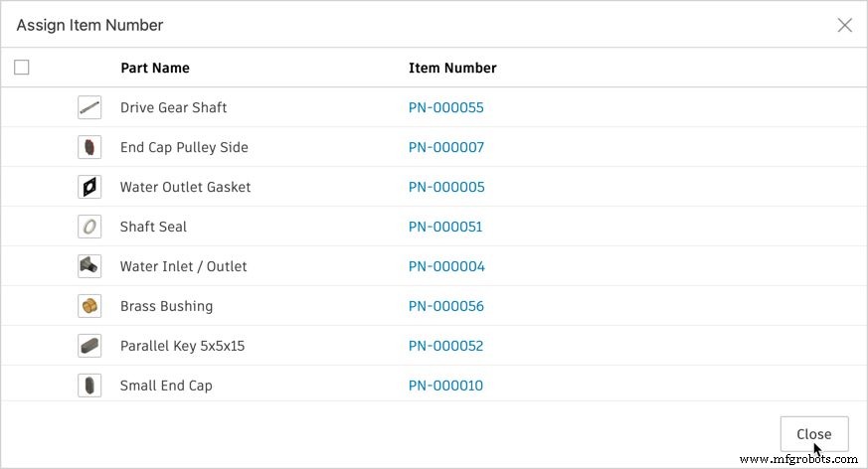Click the Small End Cap thumbnail icon
868x469 pixels.
pos(89,386)
